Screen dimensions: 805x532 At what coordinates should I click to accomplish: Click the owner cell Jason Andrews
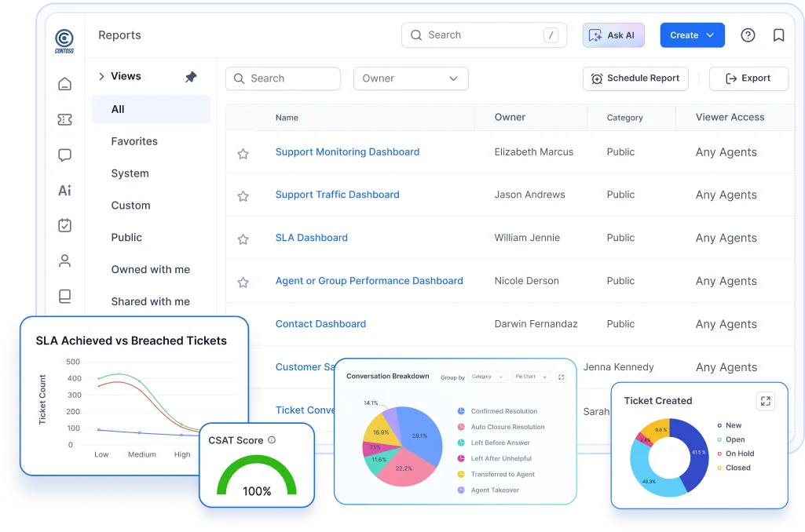pos(530,195)
